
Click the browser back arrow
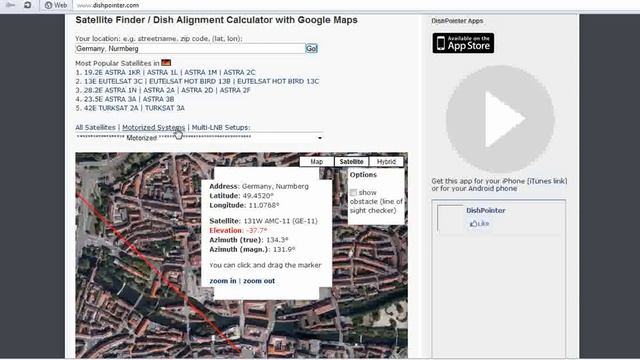point(11,5)
